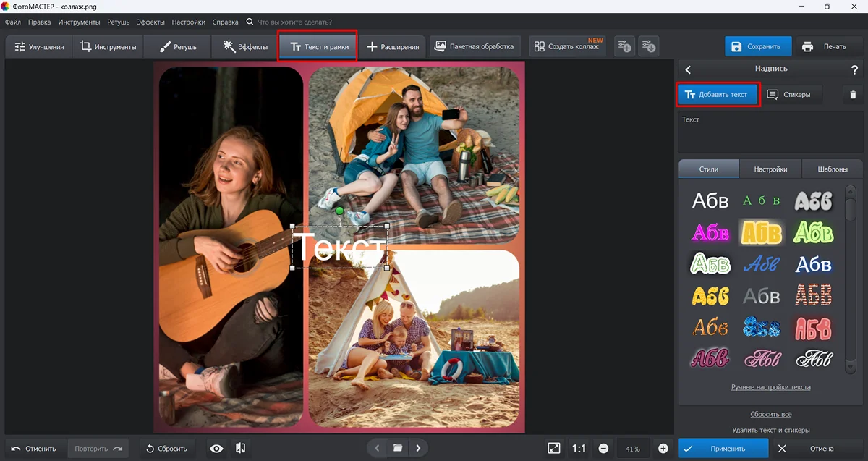
Task: Open Ручные настройки текста link
Action: [770, 387]
